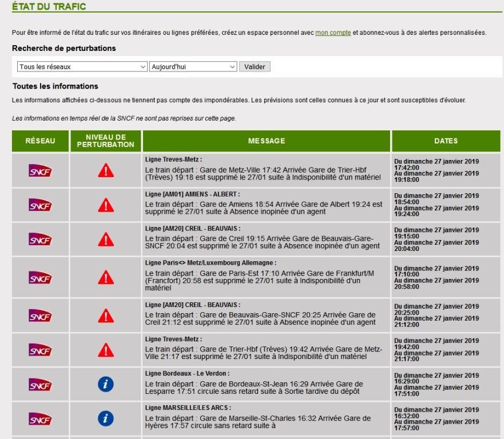Click the SNCF logo in the Marseille/Les Arcs row

[x=40, y=419]
